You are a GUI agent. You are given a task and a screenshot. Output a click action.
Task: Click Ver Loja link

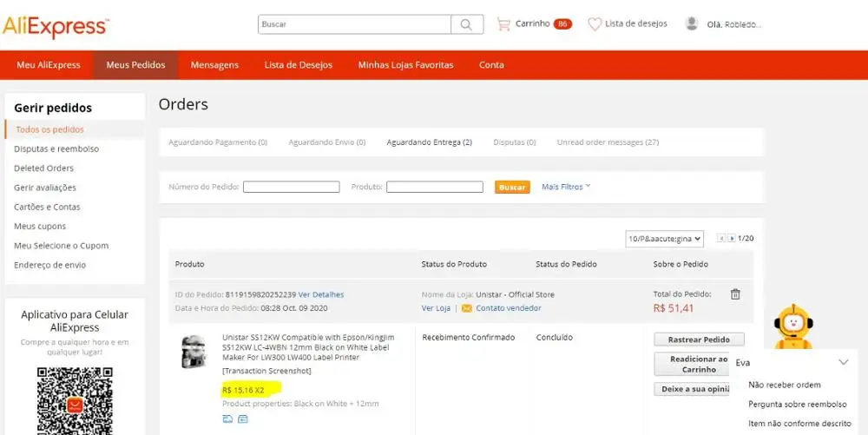coord(437,308)
